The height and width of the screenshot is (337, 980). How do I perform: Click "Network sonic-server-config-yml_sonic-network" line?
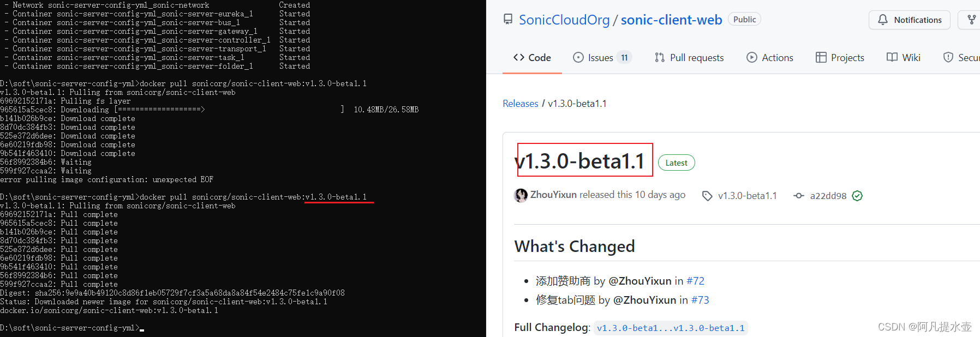(x=157, y=5)
